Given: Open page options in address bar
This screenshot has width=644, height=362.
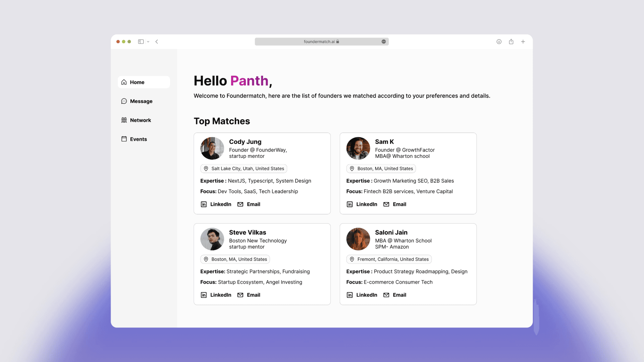Looking at the screenshot, I should point(384,42).
